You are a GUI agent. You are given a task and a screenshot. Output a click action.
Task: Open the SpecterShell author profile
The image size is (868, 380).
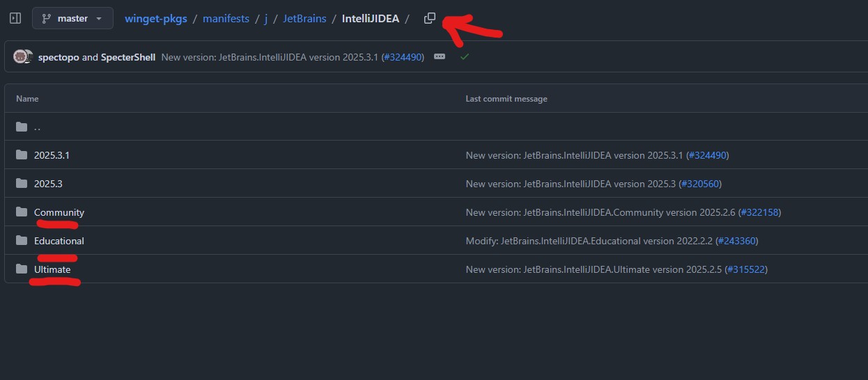(x=128, y=57)
